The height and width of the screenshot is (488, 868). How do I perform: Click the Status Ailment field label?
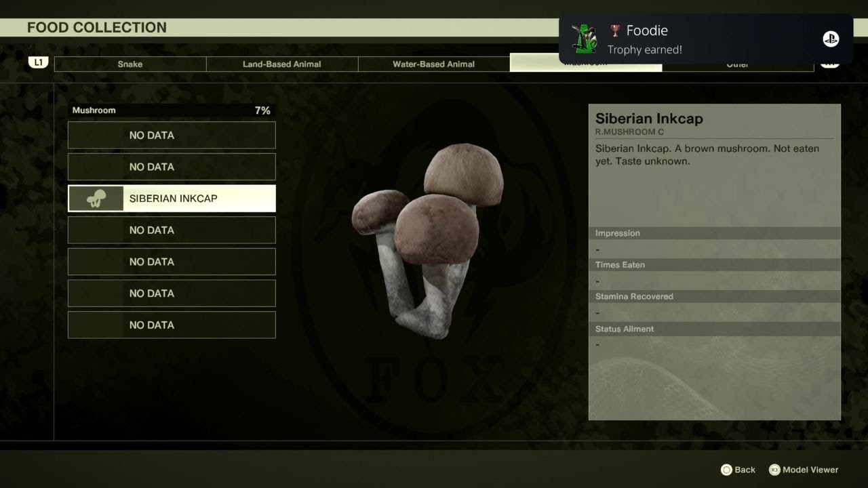[x=625, y=329]
